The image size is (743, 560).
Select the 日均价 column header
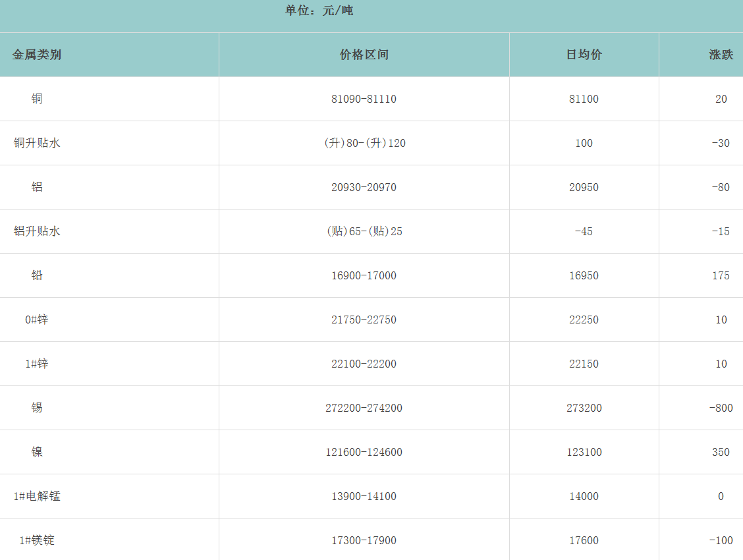click(x=584, y=55)
